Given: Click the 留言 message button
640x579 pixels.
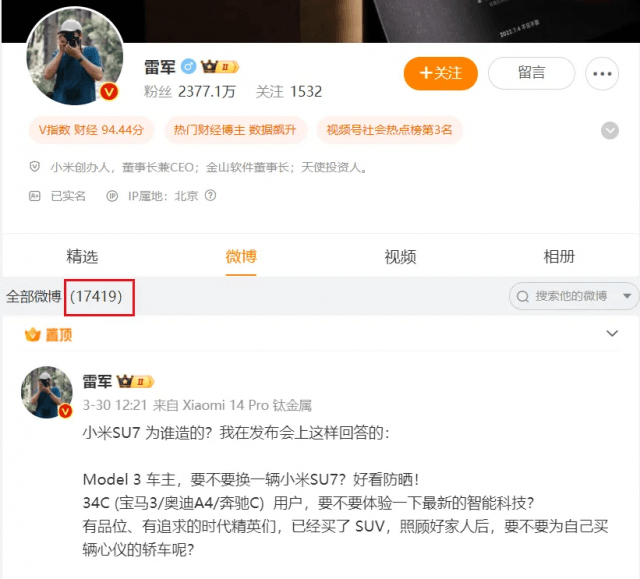Looking at the screenshot, I should (x=531, y=73).
